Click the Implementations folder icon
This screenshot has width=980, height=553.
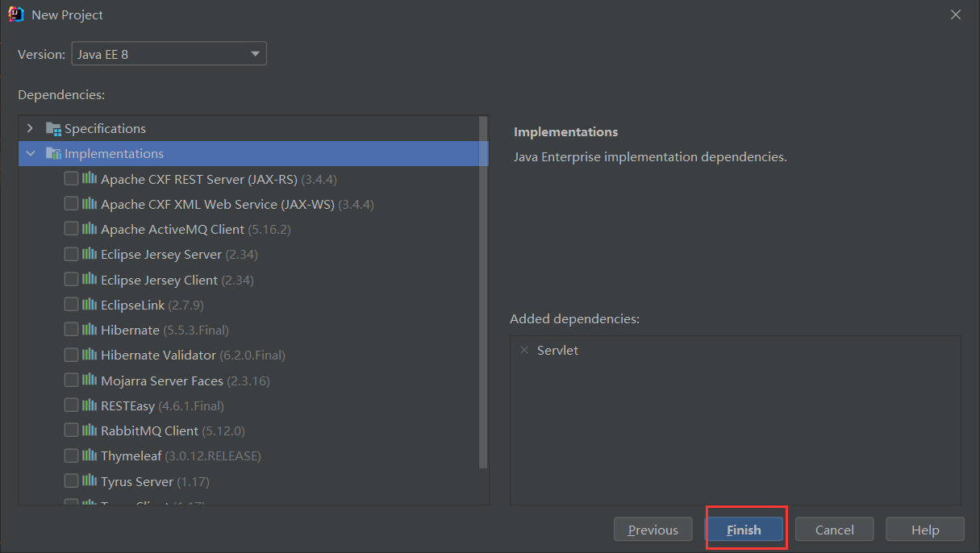pyautogui.click(x=53, y=154)
